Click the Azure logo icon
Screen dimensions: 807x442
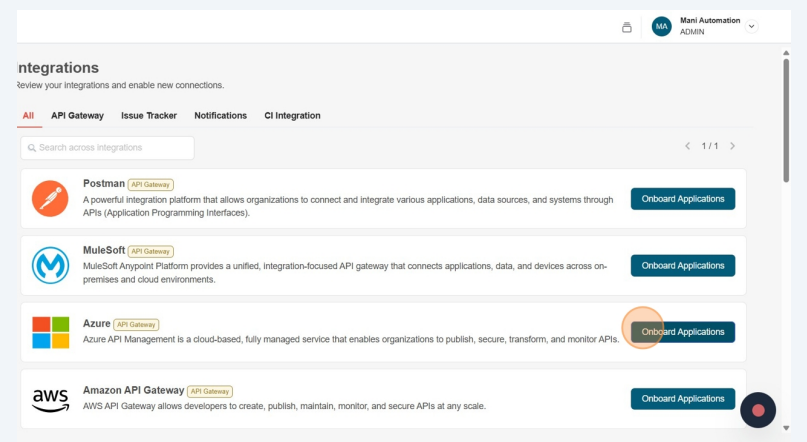tap(50, 332)
